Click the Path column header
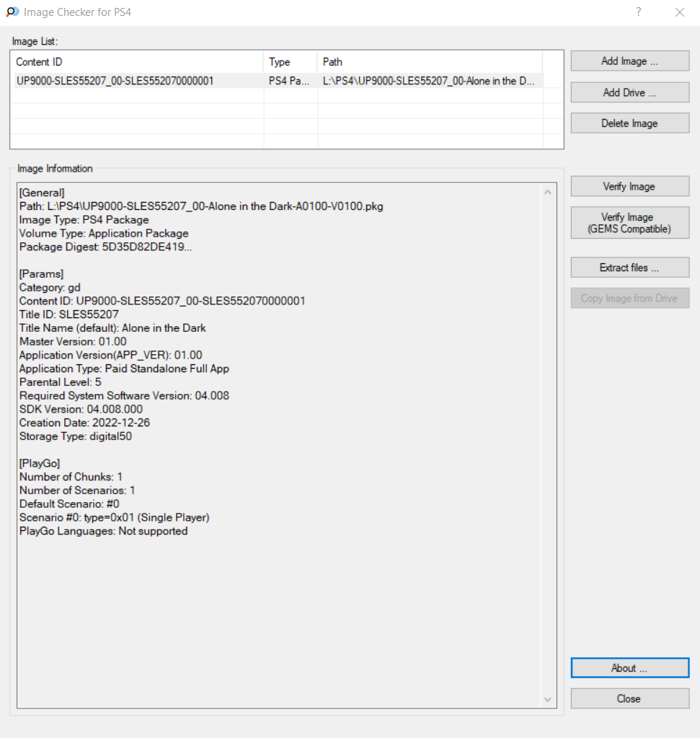The width and height of the screenshot is (700, 738). click(429, 62)
